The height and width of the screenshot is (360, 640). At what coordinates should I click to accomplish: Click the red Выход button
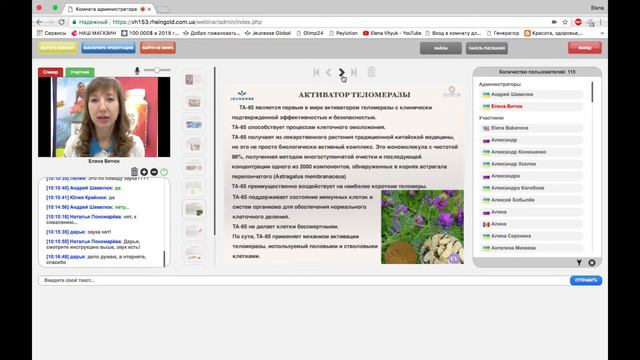tap(584, 48)
